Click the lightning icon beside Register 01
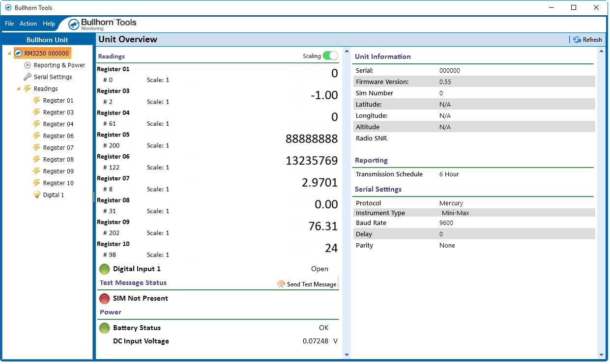610x364 pixels. click(36, 100)
